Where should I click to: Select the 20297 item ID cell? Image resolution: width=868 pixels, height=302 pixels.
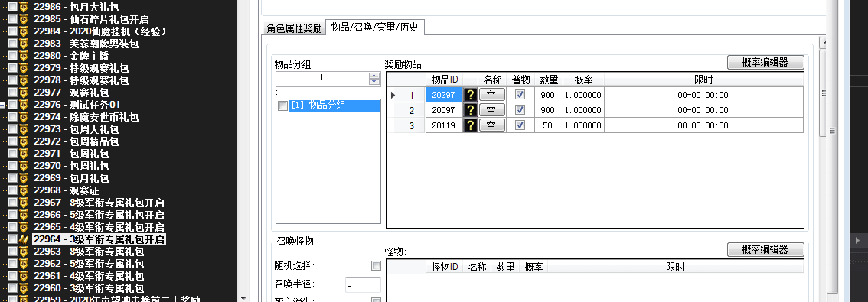(x=444, y=95)
